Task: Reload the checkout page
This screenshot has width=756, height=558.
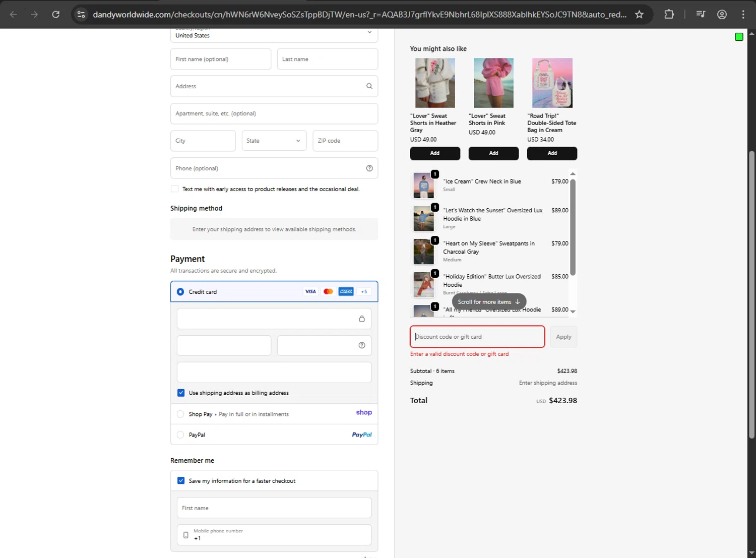Action: 56,14
